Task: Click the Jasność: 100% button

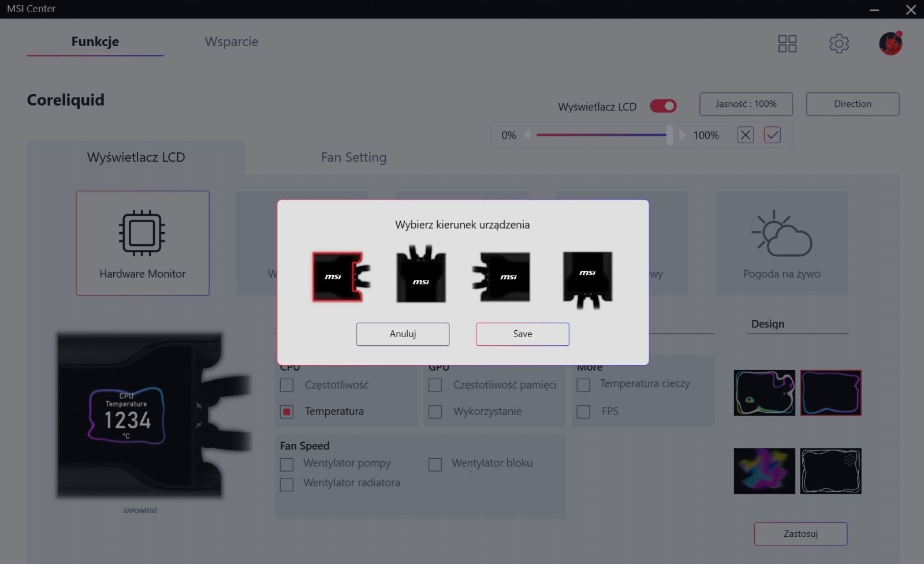Action: pos(746,104)
